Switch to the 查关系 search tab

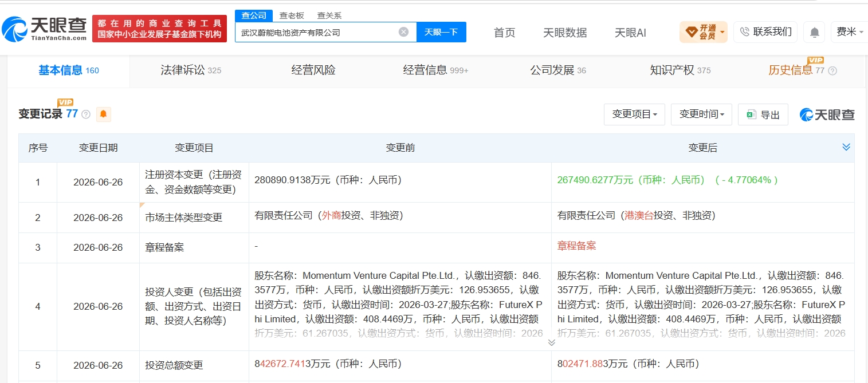tap(329, 15)
